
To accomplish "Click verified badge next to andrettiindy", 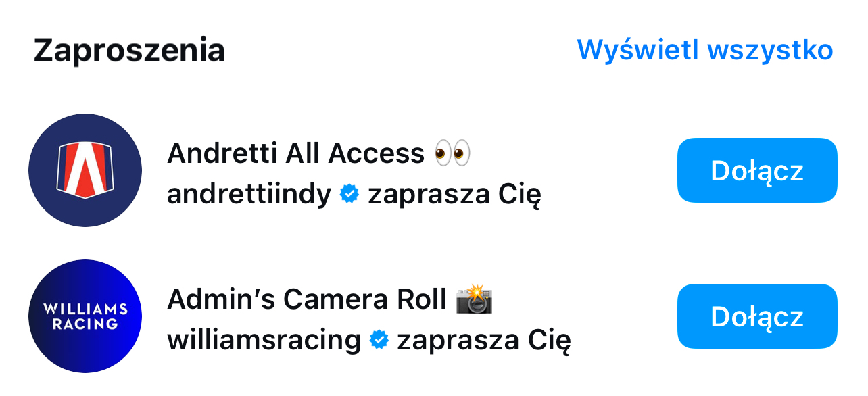I will click(349, 195).
